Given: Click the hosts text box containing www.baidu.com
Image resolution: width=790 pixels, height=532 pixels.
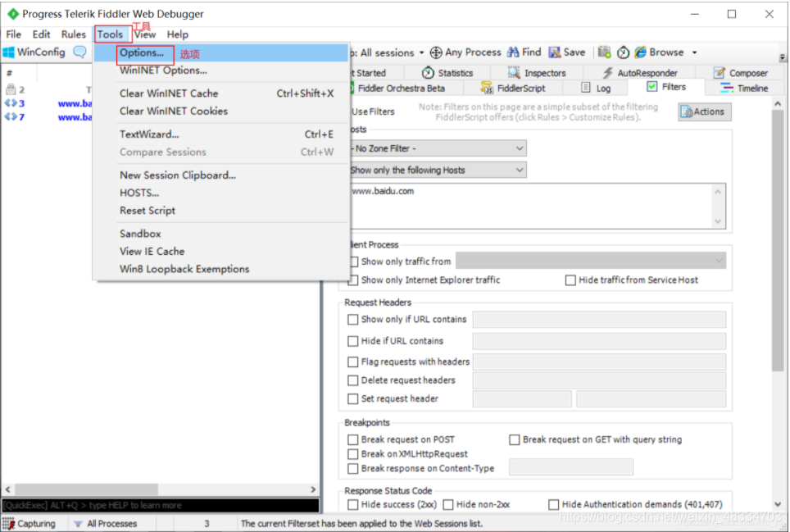Looking at the screenshot, I should (x=538, y=206).
